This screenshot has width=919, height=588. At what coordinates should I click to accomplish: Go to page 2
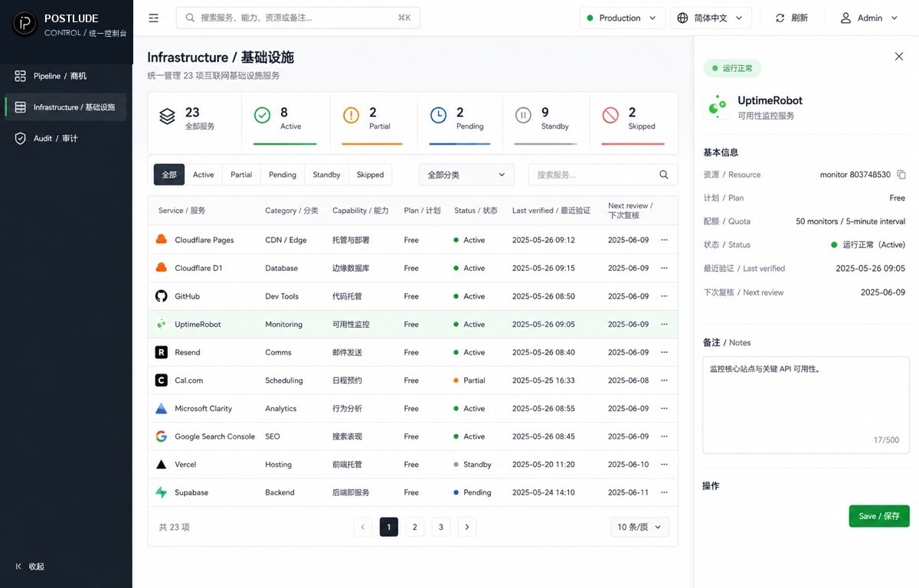click(415, 527)
